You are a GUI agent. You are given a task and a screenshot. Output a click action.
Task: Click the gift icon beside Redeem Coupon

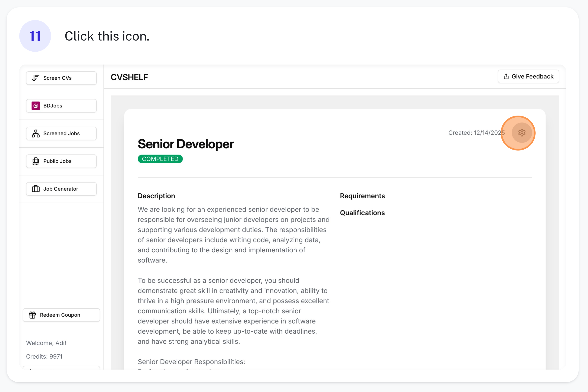(x=33, y=315)
